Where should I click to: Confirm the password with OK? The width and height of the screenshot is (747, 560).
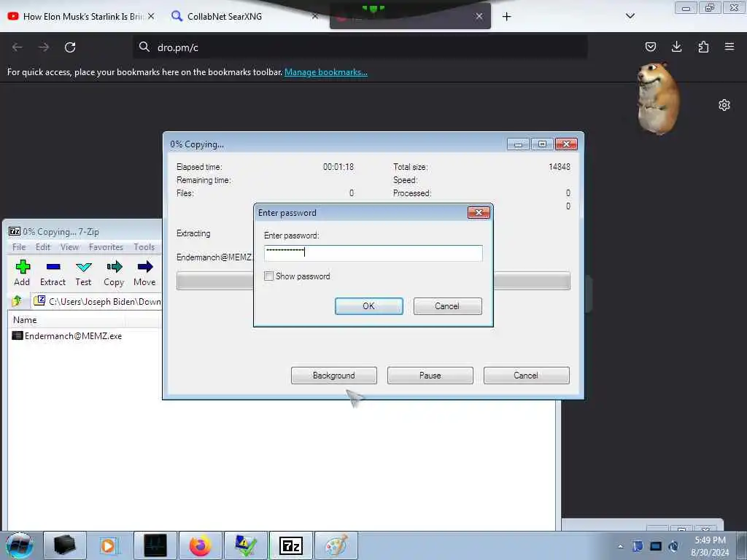368,306
